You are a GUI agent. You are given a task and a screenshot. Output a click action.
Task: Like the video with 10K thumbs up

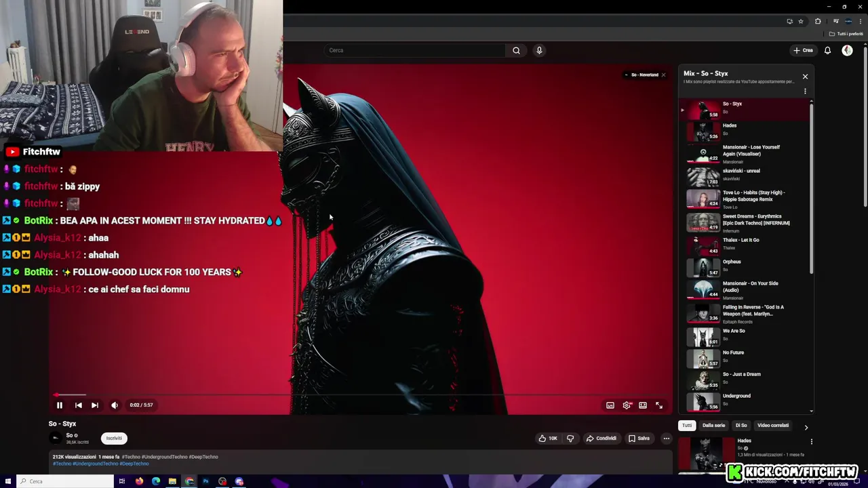pyautogui.click(x=549, y=439)
